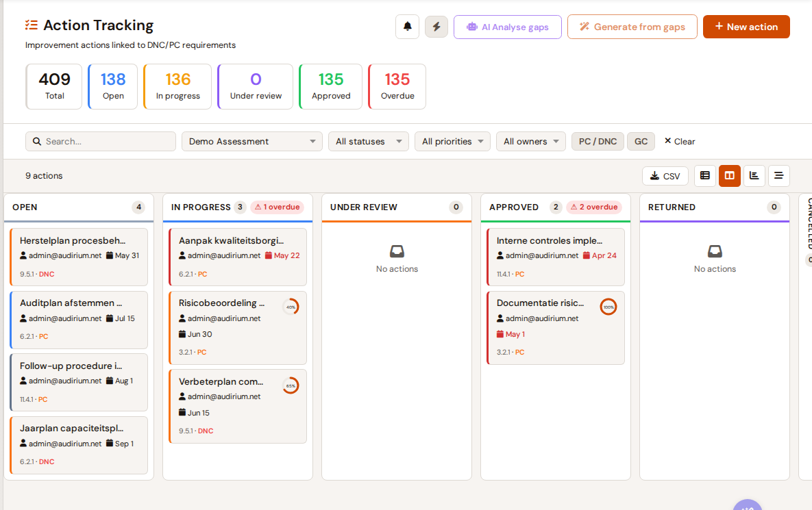812x510 pixels.
Task: Filter by the 138 Open stat card
Action: click(113, 86)
